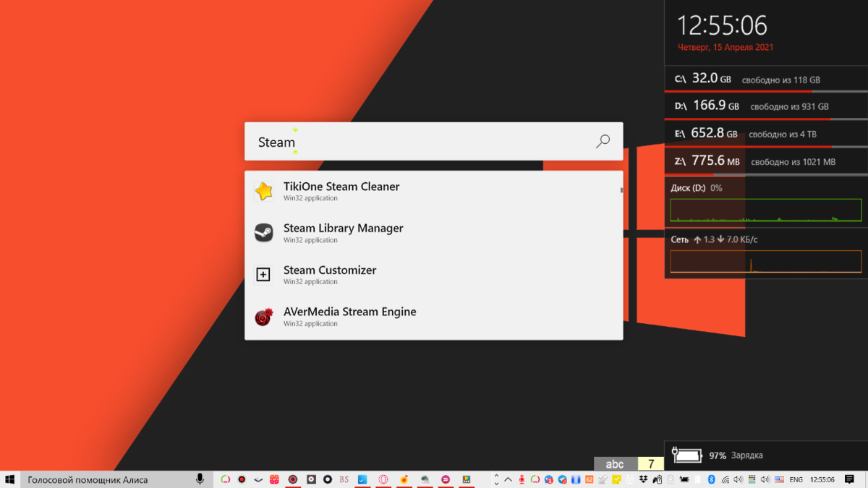Click the Steam Customizer plus icon

coord(264,275)
